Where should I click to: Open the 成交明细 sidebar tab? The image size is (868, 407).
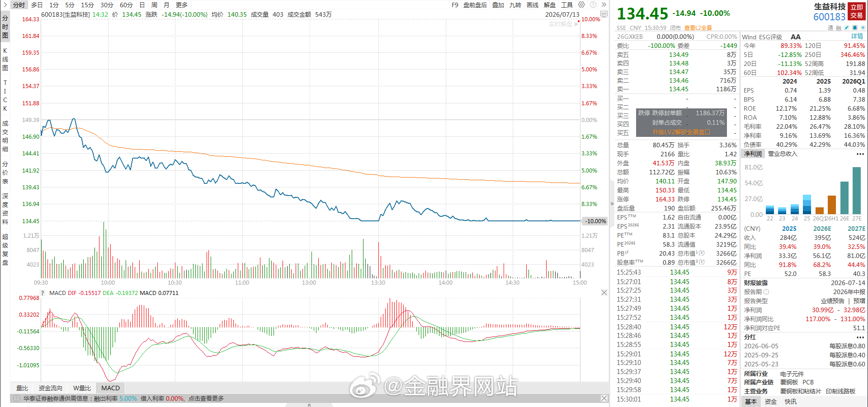(5, 136)
